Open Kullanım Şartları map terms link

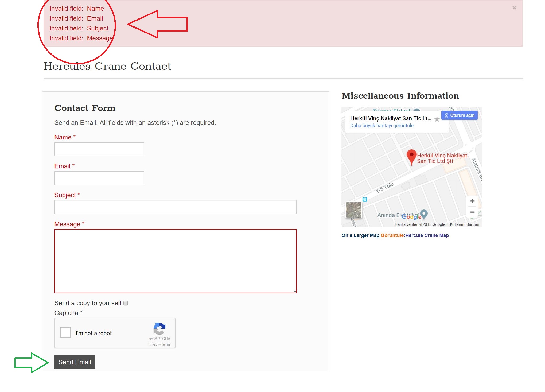(x=464, y=224)
